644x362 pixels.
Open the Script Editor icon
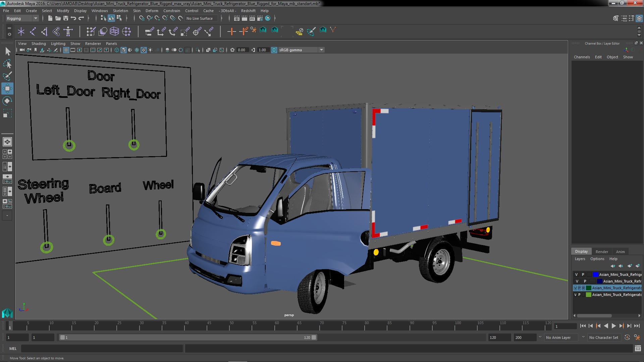(x=638, y=349)
